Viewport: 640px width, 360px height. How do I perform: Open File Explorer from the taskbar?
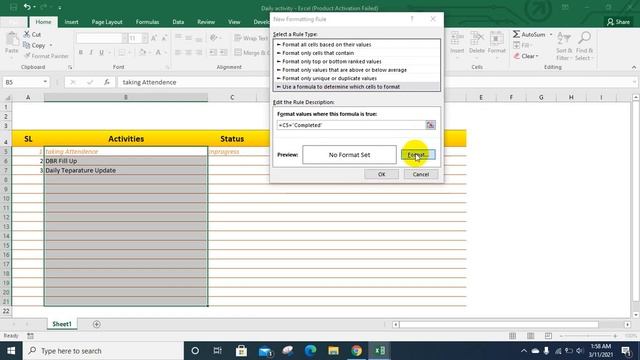pos(333,351)
